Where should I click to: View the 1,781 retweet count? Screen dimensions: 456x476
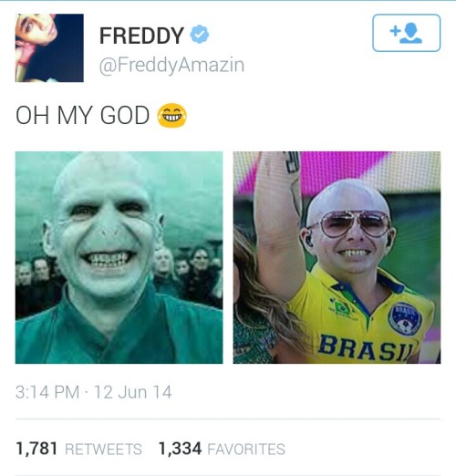(x=36, y=449)
